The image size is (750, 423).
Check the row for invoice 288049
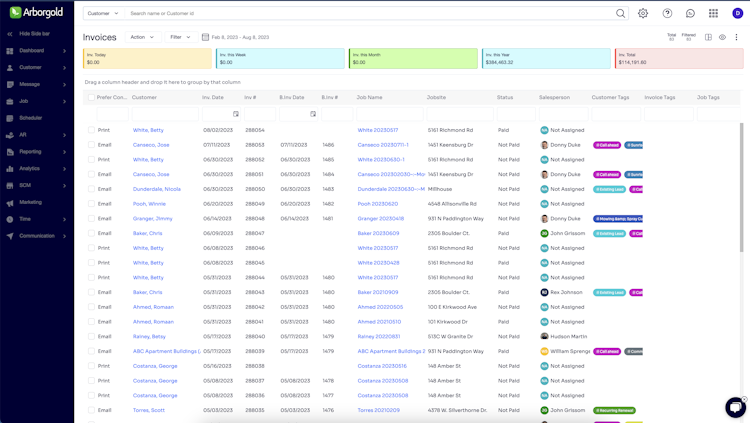pyautogui.click(x=91, y=204)
